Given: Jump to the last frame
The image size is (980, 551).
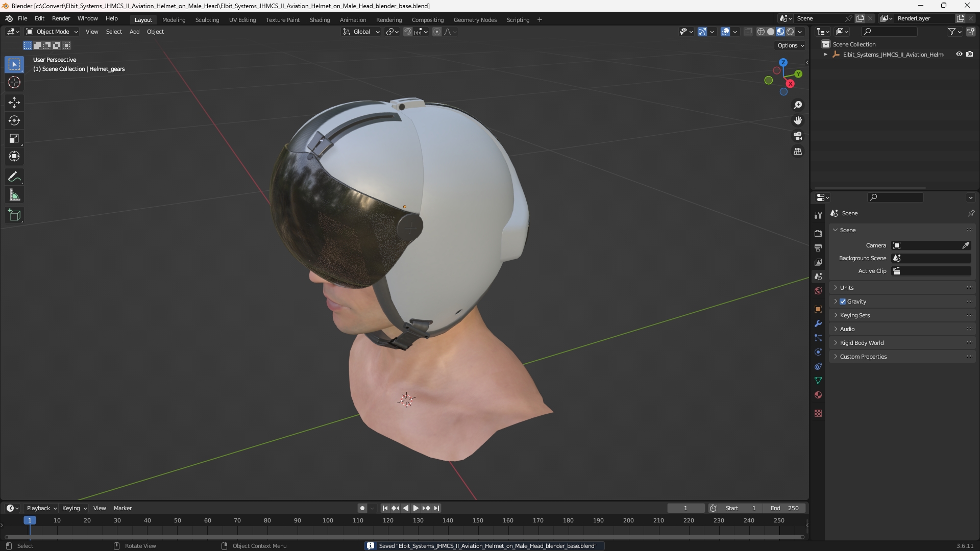Looking at the screenshot, I should pyautogui.click(x=436, y=508).
